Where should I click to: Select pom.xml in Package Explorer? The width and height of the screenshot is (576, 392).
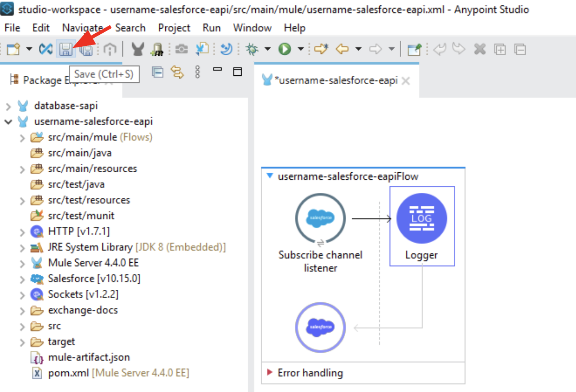click(68, 373)
